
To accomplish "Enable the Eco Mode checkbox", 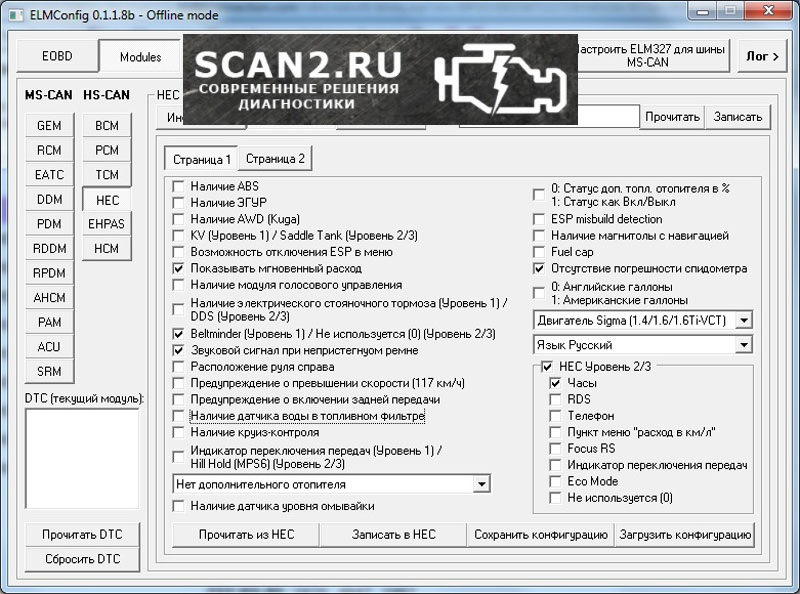I will [x=555, y=481].
